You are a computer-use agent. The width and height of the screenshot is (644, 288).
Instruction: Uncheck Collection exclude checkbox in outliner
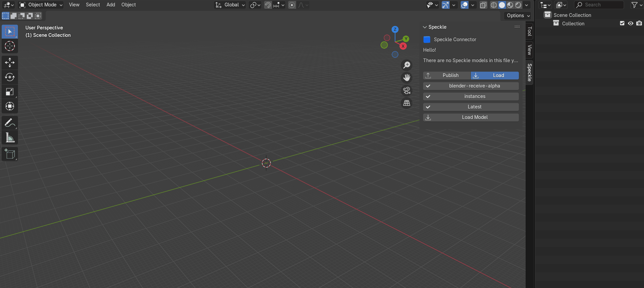tap(622, 23)
